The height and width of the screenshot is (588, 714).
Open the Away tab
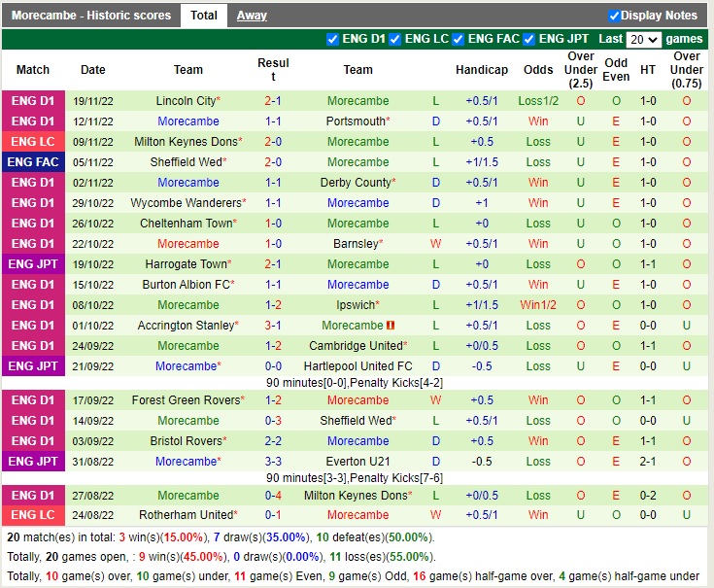pyautogui.click(x=252, y=16)
